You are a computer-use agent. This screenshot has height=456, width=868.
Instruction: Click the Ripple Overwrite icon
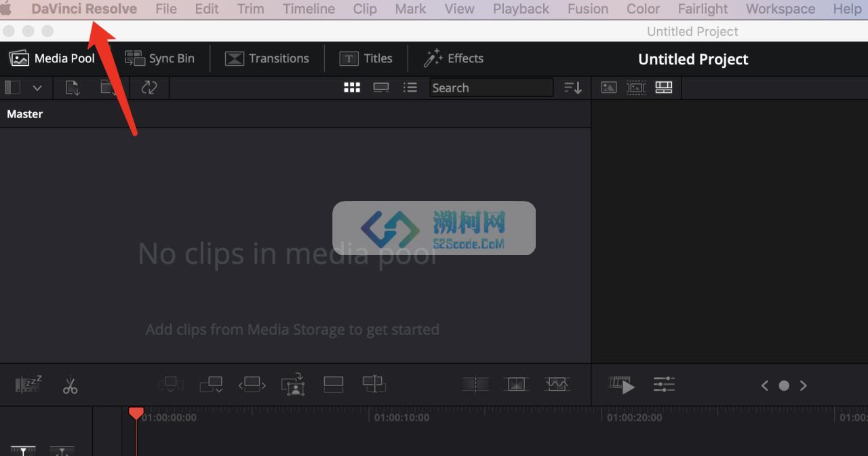pyautogui.click(x=252, y=385)
